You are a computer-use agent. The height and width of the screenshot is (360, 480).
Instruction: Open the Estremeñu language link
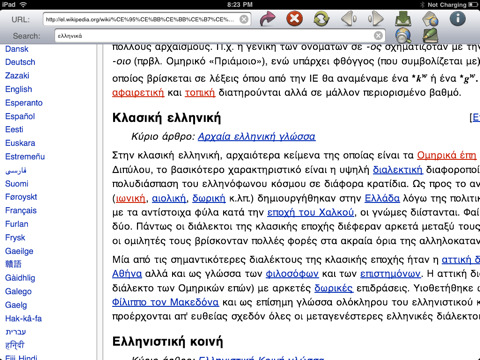pos(25,156)
